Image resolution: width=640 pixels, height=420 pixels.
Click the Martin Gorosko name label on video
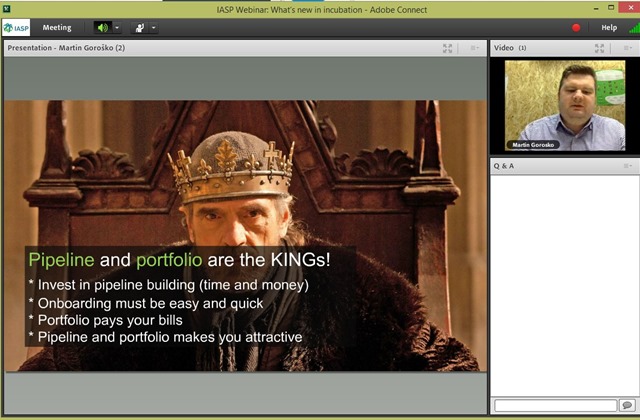533,145
